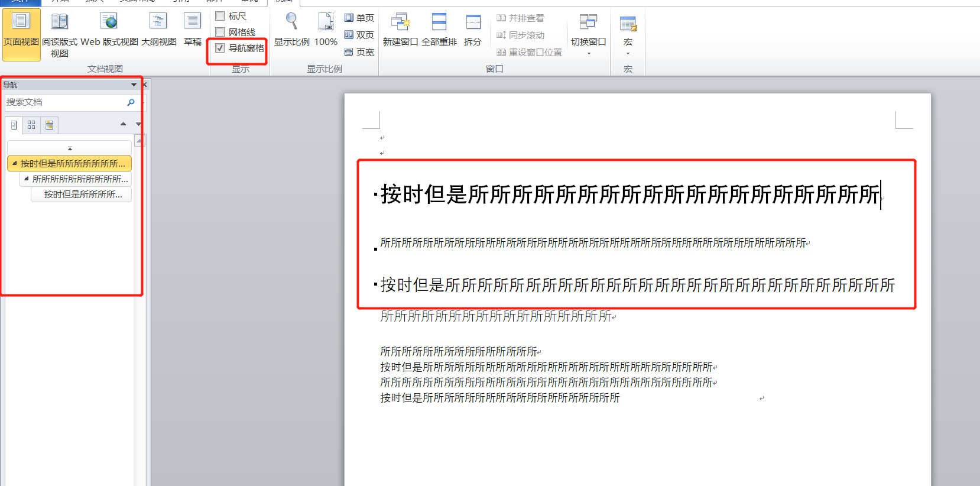980x486 pixels.
Task: Enable the Ruler (标尺) checkbox
Action: click(220, 16)
